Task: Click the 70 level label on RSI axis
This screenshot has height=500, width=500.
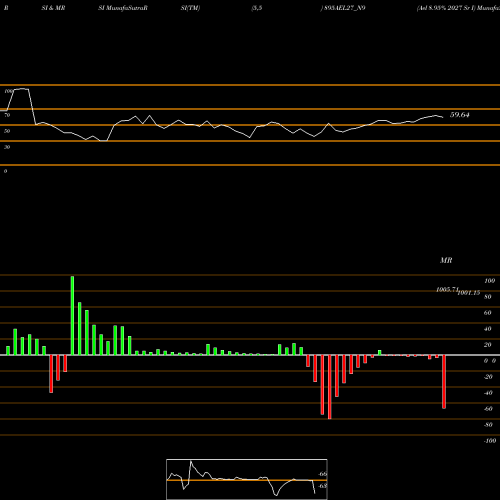Action: coord(7,115)
